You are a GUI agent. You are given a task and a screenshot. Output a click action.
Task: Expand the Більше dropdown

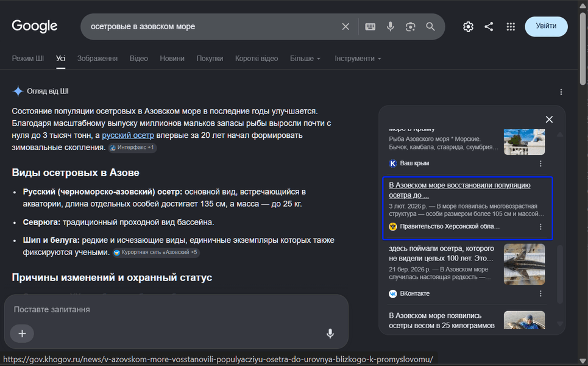point(305,59)
